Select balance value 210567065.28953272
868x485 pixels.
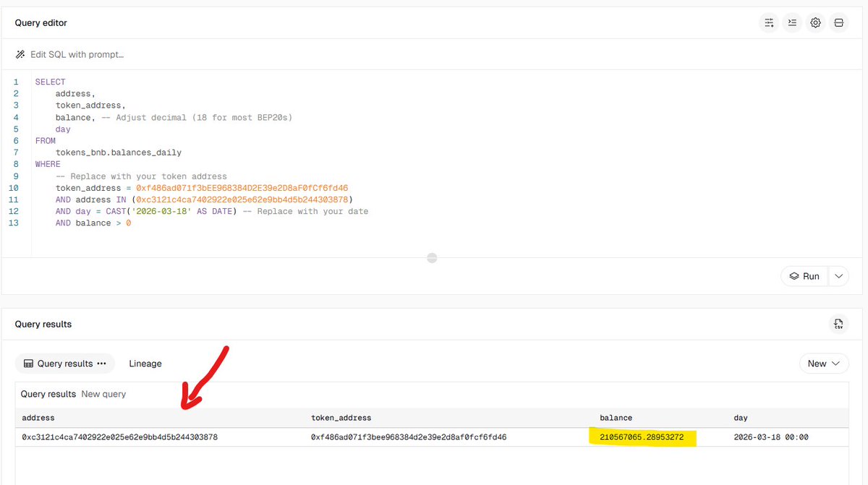(x=642, y=437)
